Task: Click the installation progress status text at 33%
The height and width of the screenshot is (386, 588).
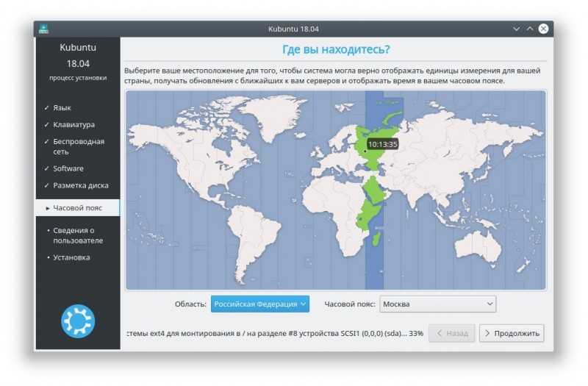Action: pyautogui.click(x=275, y=333)
